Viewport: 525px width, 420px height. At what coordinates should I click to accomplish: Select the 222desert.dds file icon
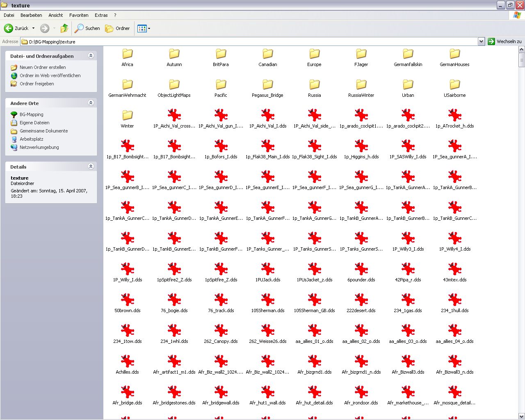tap(361, 300)
